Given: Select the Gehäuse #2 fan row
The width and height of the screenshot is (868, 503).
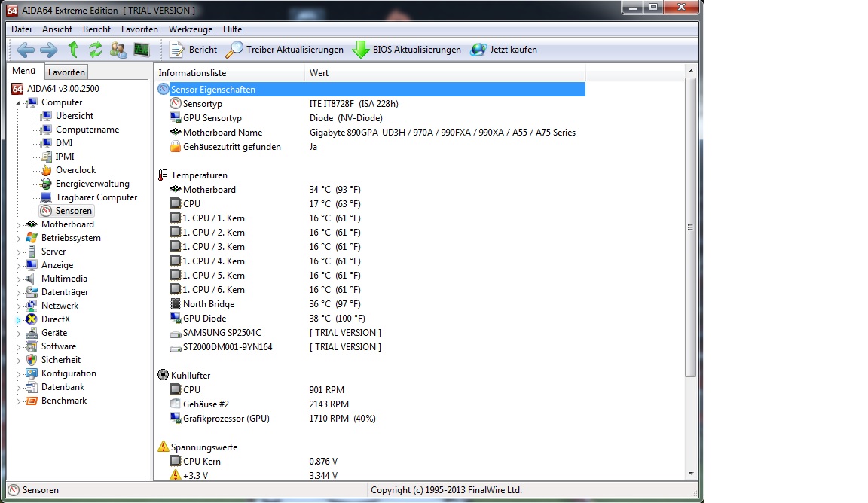Looking at the screenshot, I should (371, 404).
